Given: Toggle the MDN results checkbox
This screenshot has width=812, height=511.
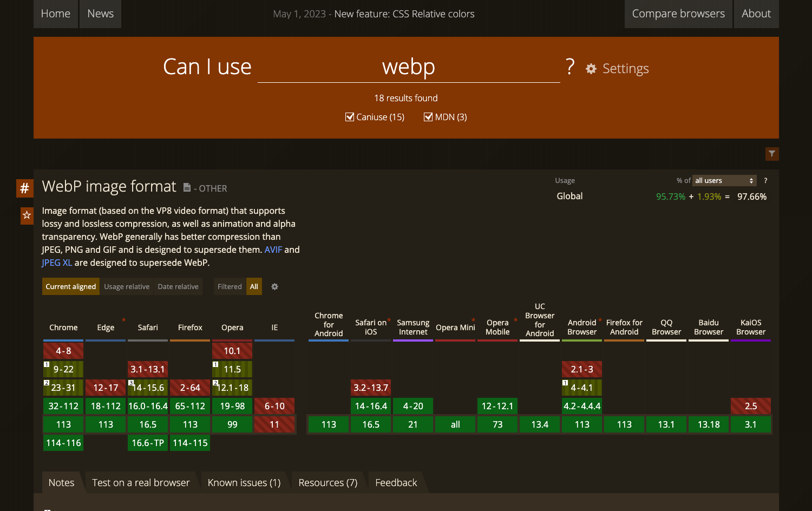Looking at the screenshot, I should click(x=428, y=117).
